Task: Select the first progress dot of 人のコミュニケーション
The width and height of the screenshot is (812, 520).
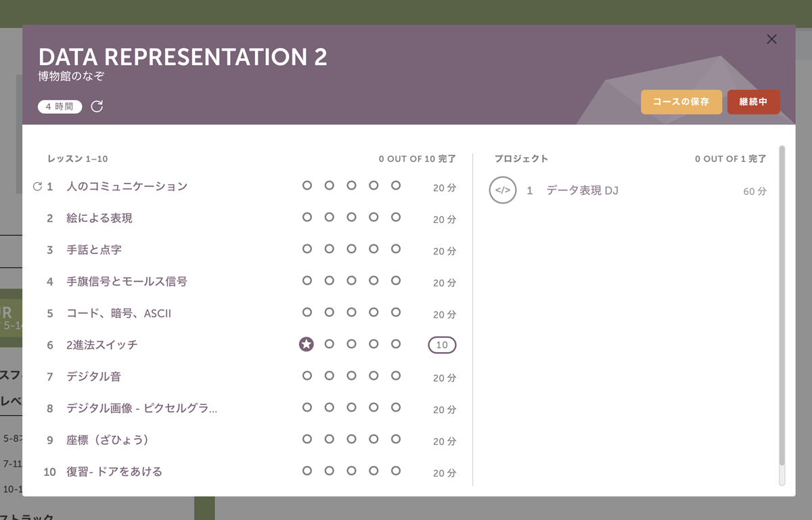Action: click(307, 185)
